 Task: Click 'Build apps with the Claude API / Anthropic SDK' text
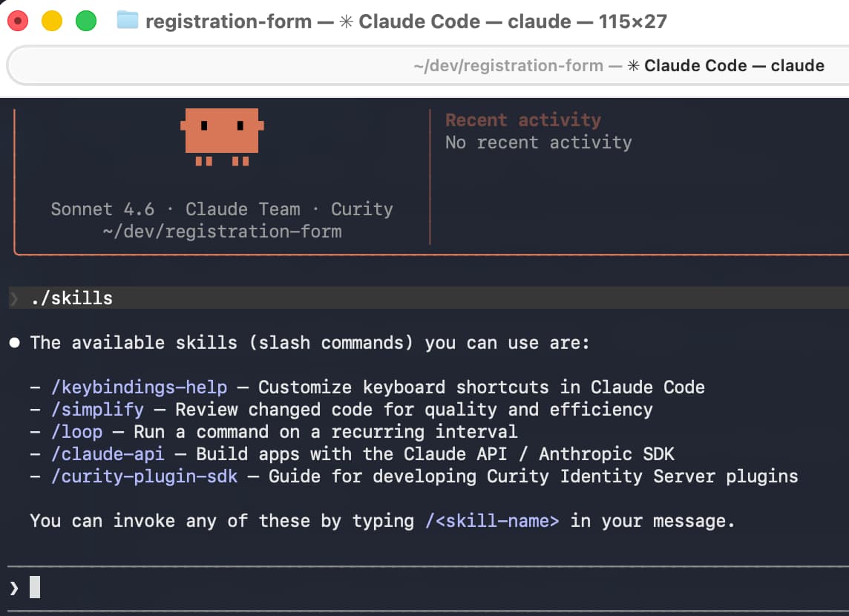(435, 453)
